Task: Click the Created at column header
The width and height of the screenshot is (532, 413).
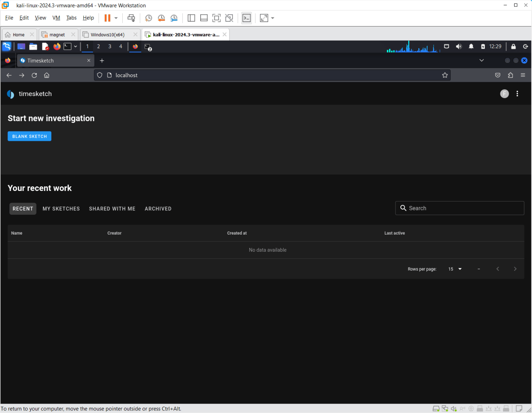Action: [237, 233]
